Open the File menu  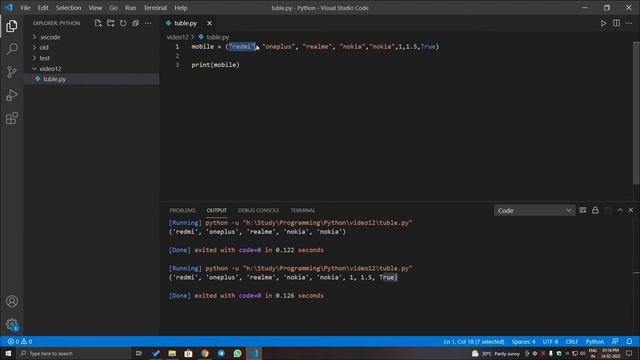[x=25, y=8]
